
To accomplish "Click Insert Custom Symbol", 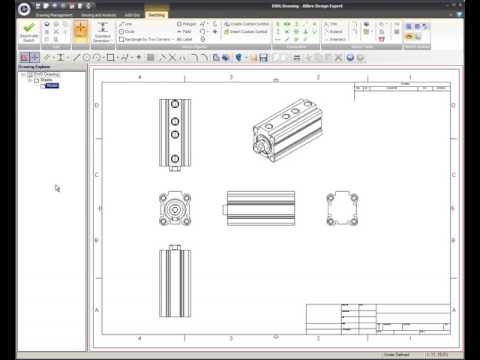I will (246, 32).
